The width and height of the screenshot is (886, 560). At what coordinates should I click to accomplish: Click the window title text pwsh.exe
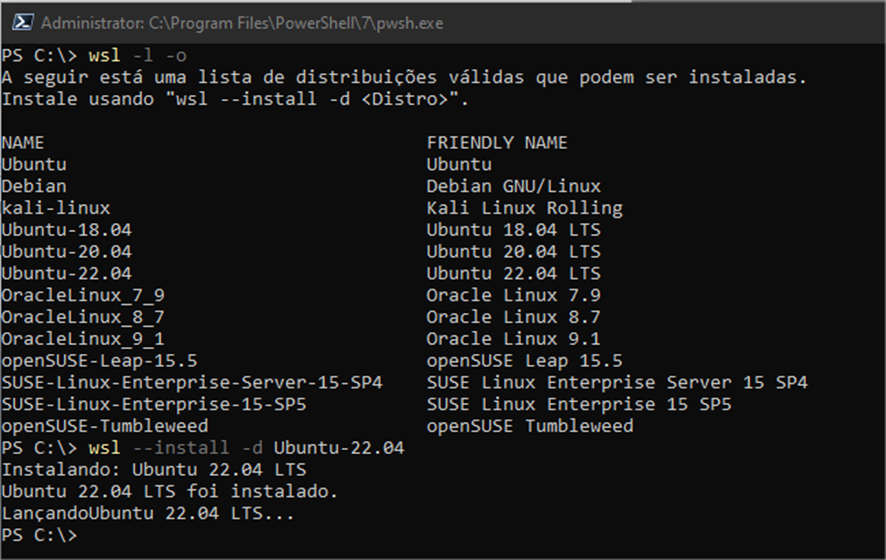click(x=410, y=23)
